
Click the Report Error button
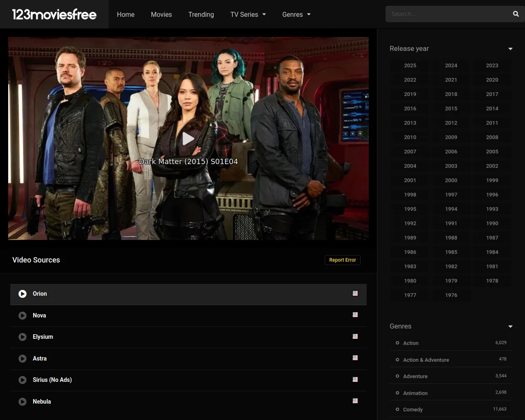pyautogui.click(x=342, y=260)
